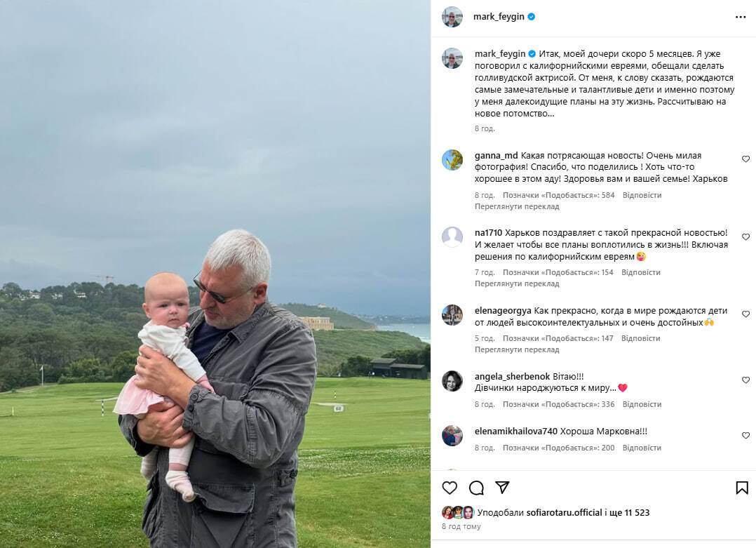Like elenageorgya's comment heart

746,314
